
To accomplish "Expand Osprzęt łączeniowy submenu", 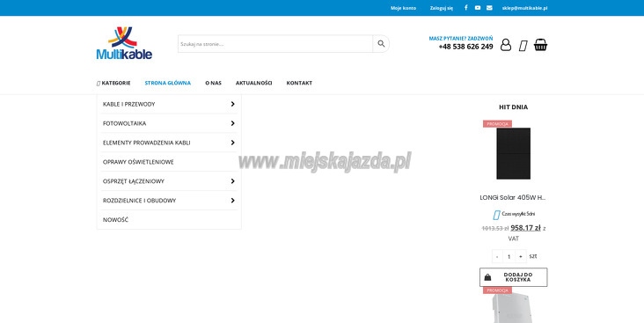I will click(x=232, y=180).
